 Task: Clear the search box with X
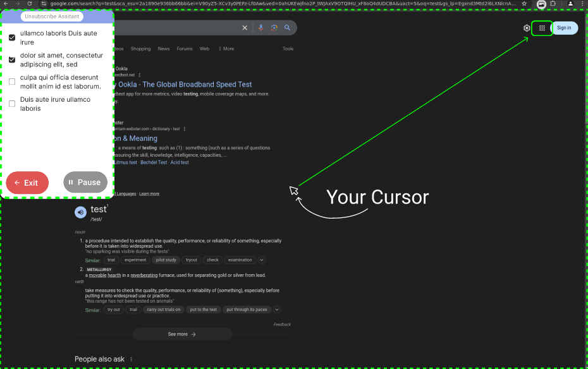245,28
